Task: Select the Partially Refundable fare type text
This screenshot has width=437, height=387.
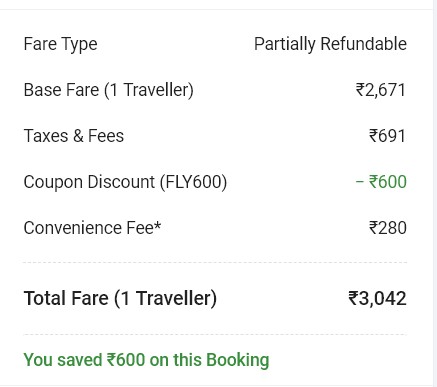Action: pyautogui.click(x=330, y=44)
